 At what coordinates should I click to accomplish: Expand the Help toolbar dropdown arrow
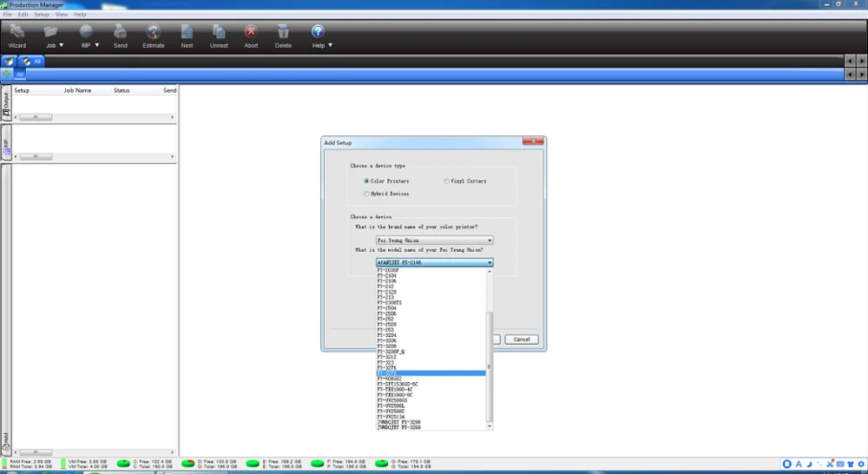pyautogui.click(x=331, y=45)
